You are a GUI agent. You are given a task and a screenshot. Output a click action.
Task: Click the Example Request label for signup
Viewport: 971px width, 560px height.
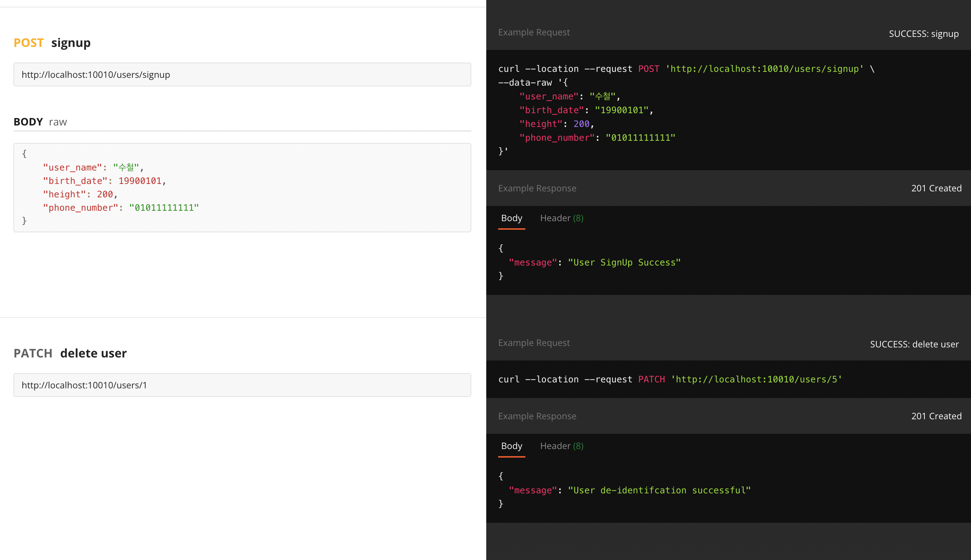point(534,32)
